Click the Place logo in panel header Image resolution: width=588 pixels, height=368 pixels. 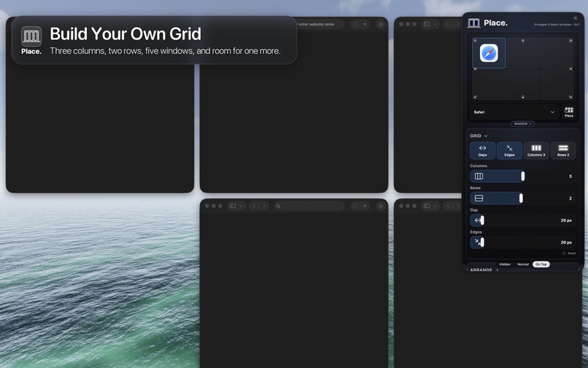(x=474, y=23)
